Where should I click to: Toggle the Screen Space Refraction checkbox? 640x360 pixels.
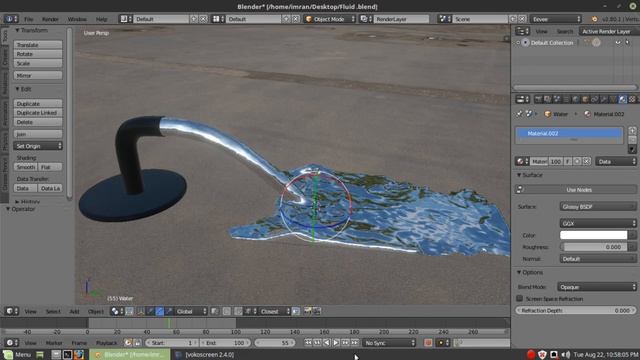pyautogui.click(x=520, y=298)
